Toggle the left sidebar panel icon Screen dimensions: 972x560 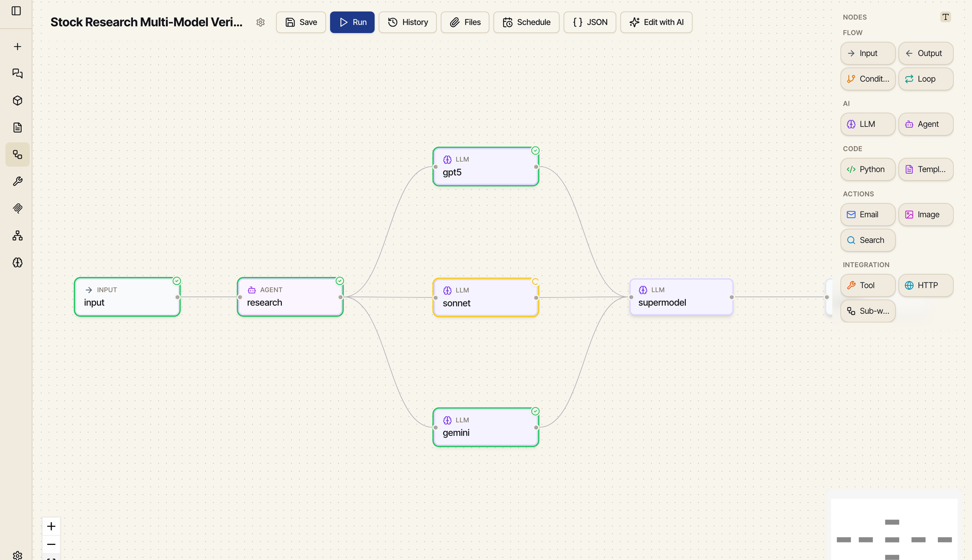(16, 11)
